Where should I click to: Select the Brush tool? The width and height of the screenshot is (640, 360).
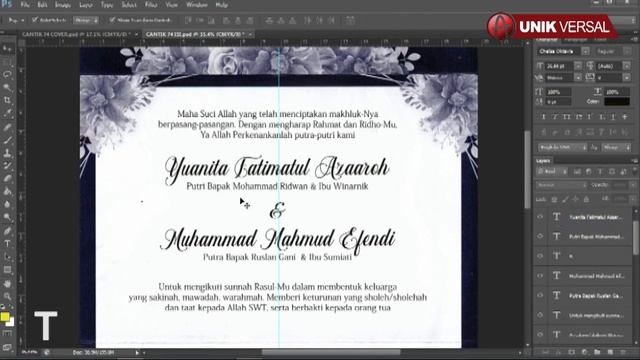pyautogui.click(x=7, y=140)
